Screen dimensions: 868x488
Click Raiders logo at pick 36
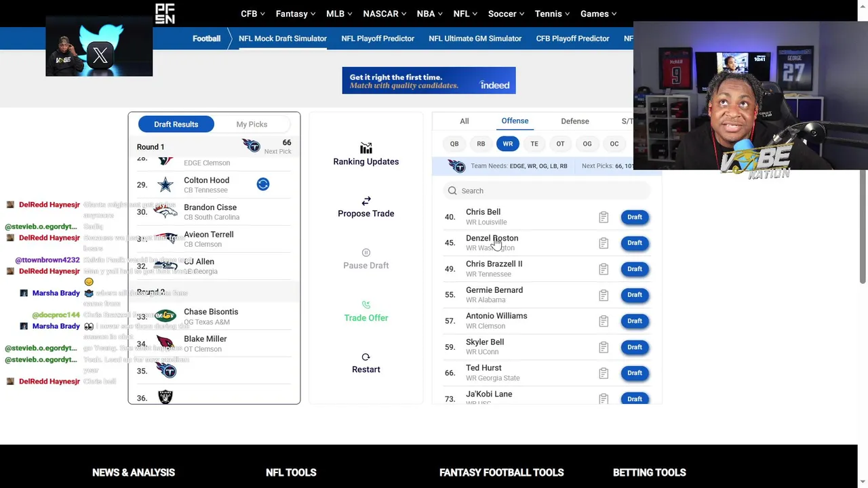click(165, 397)
